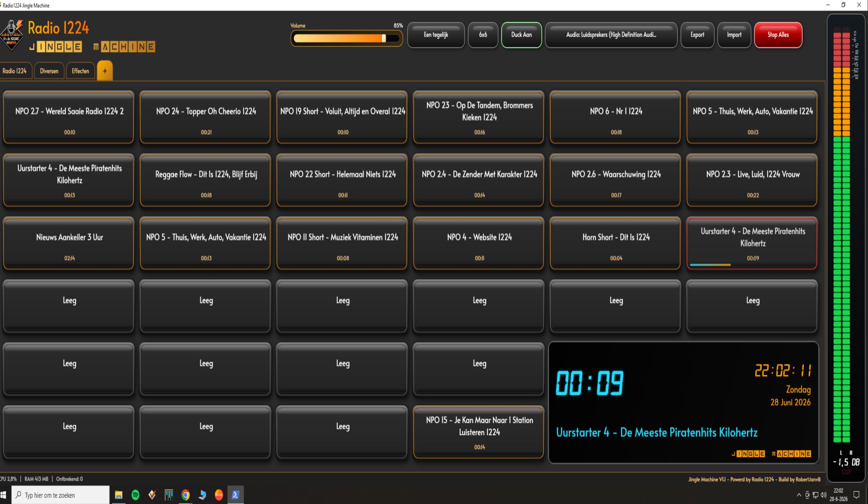Image resolution: width=868 pixels, height=504 pixels.
Task: Open File Explorer from the taskbar
Action: click(118, 495)
